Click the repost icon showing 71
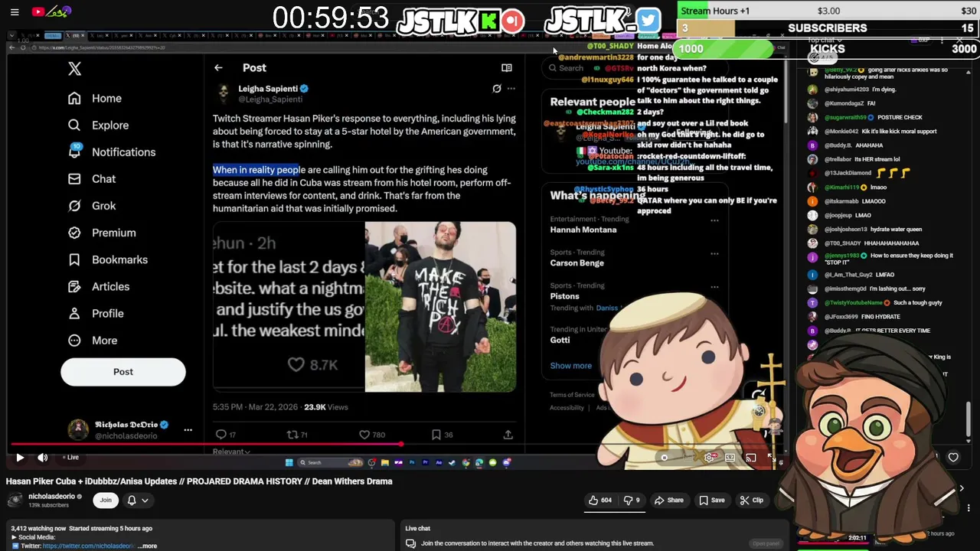This screenshot has height=551, width=980. pos(292,435)
